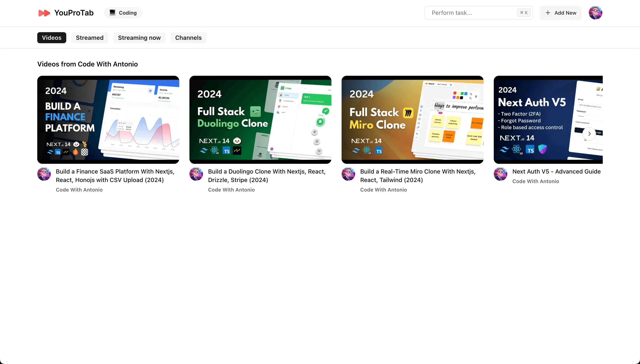This screenshot has width=640, height=364.
Task: Open the Streaming now tab
Action: [x=139, y=37]
